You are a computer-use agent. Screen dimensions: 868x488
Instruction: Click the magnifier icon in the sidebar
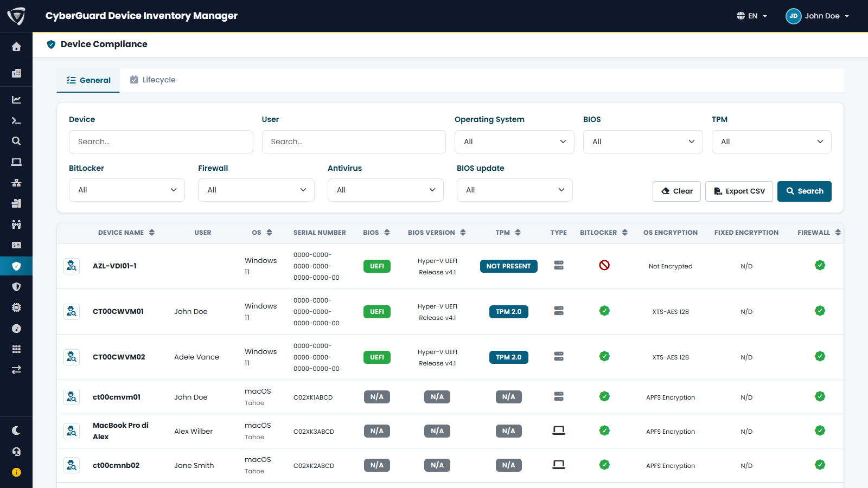16,141
